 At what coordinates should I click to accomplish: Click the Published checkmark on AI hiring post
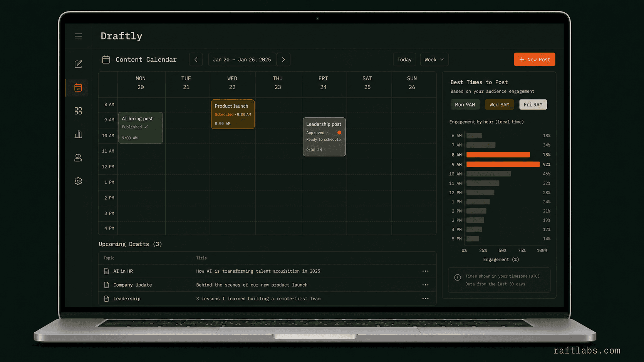pyautogui.click(x=146, y=127)
